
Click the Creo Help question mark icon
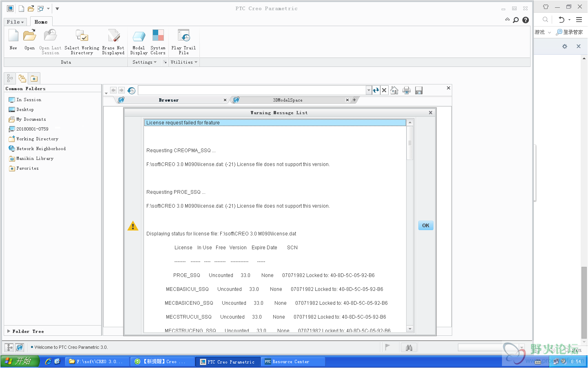[x=526, y=20]
